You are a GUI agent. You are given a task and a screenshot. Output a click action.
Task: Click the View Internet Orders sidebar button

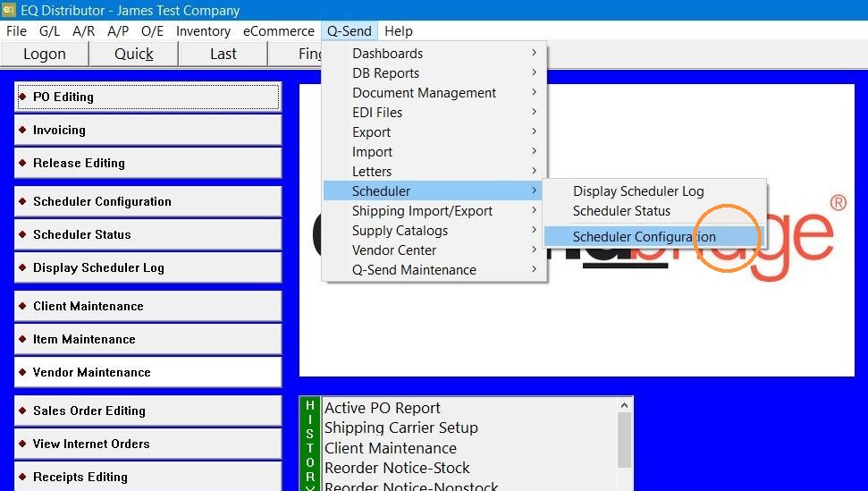pyautogui.click(x=147, y=444)
